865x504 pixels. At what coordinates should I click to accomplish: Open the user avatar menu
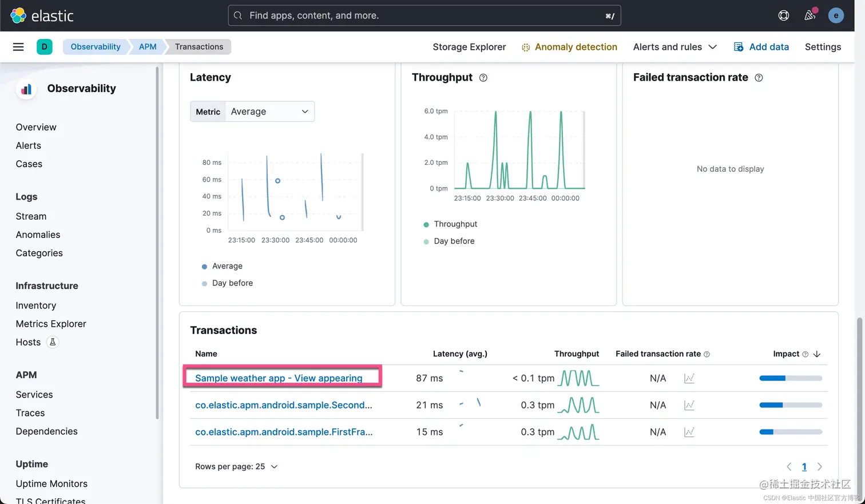(x=836, y=15)
